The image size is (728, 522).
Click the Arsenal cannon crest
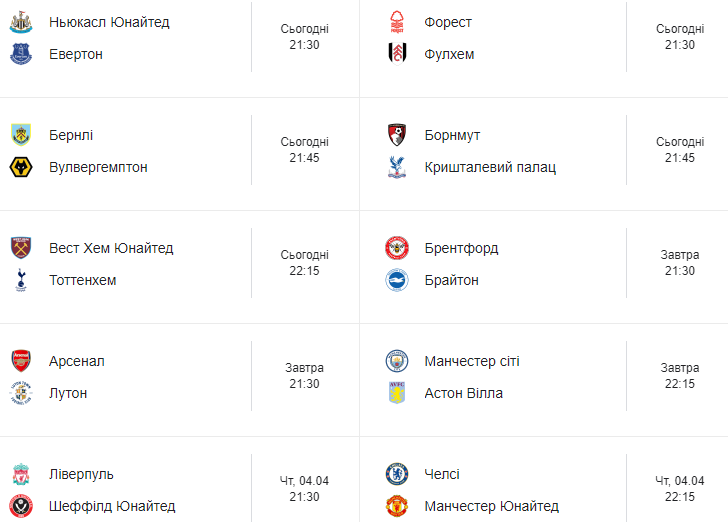click(x=21, y=361)
